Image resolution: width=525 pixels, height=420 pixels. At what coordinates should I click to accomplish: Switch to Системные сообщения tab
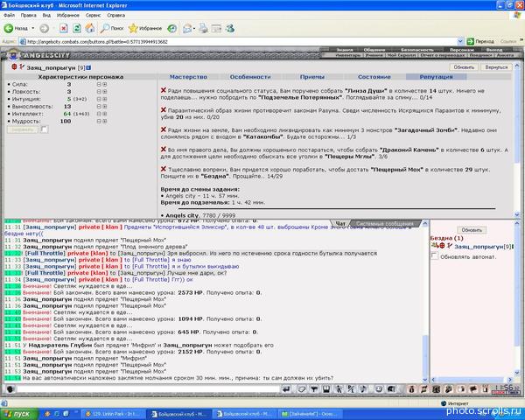[x=384, y=223]
